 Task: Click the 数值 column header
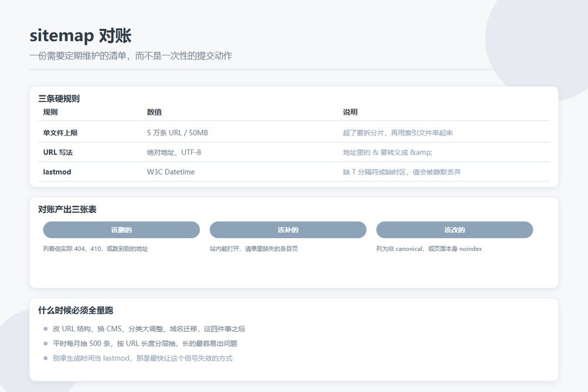[x=154, y=112]
